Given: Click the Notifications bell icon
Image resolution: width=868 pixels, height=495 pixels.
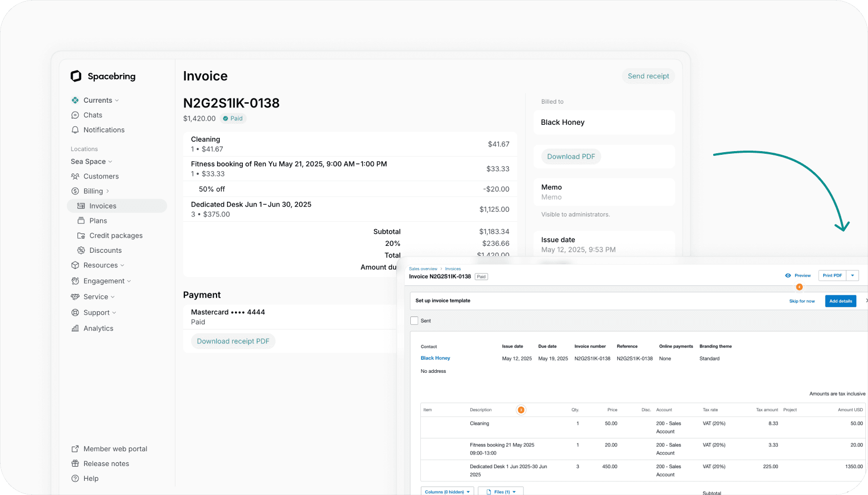Looking at the screenshot, I should tap(75, 130).
